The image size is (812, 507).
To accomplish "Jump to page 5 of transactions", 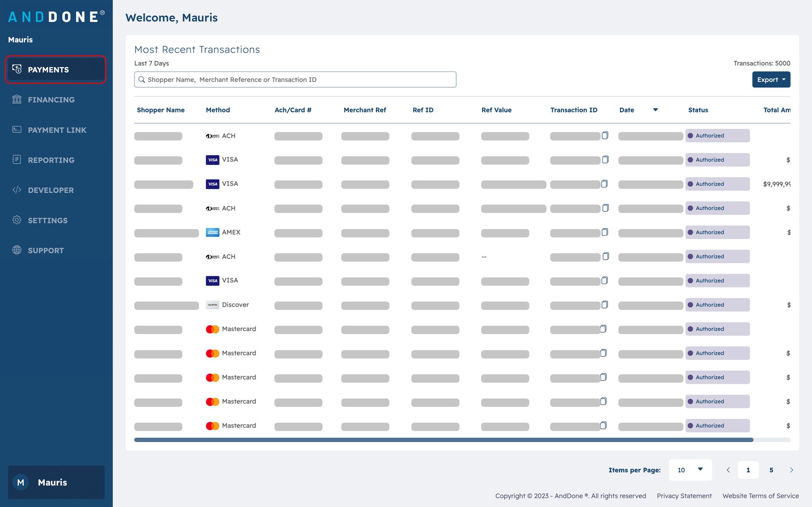I will pos(771,470).
